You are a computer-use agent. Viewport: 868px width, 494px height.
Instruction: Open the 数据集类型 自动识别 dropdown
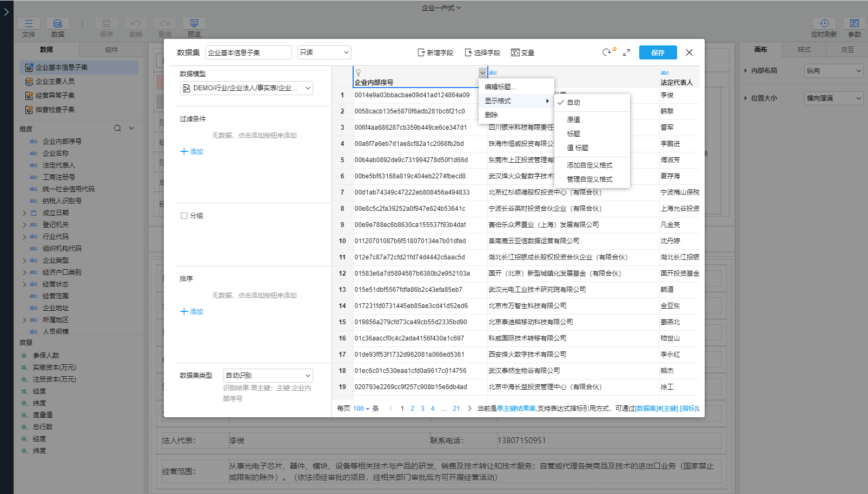click(268, 375)
